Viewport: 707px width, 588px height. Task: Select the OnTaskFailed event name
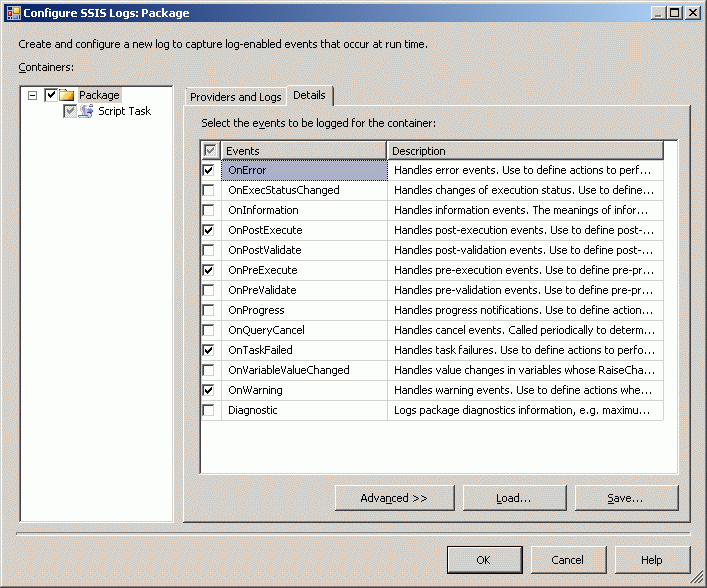pos(260,350)
